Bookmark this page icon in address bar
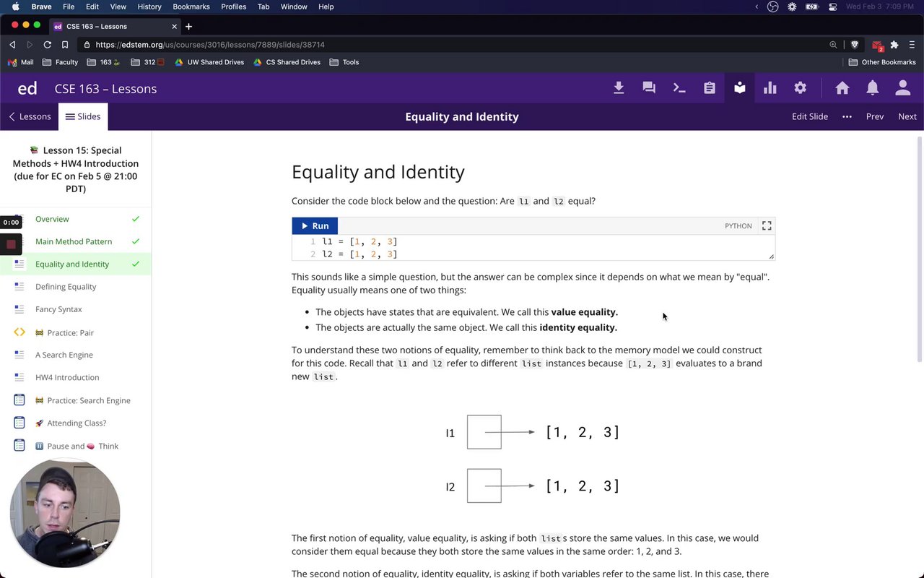The image size is (924, 578). pyautogui.click(x=65, y=45)
